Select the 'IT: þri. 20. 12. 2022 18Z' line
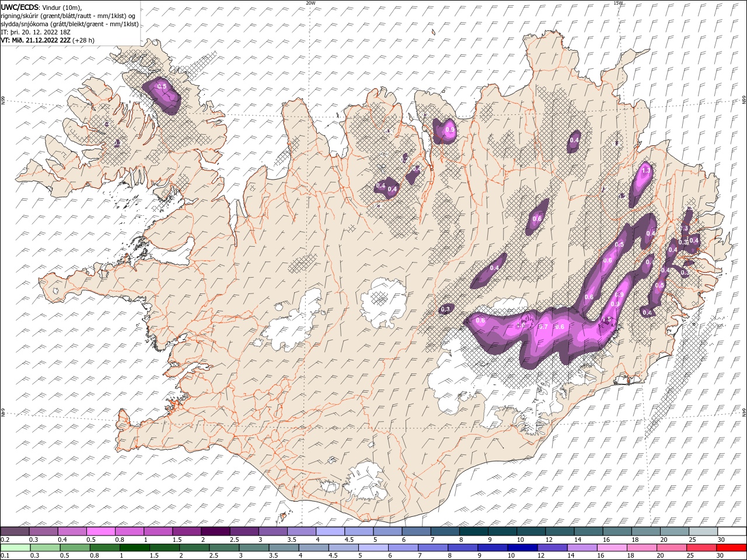747x560 pixels. click(36, 32)
